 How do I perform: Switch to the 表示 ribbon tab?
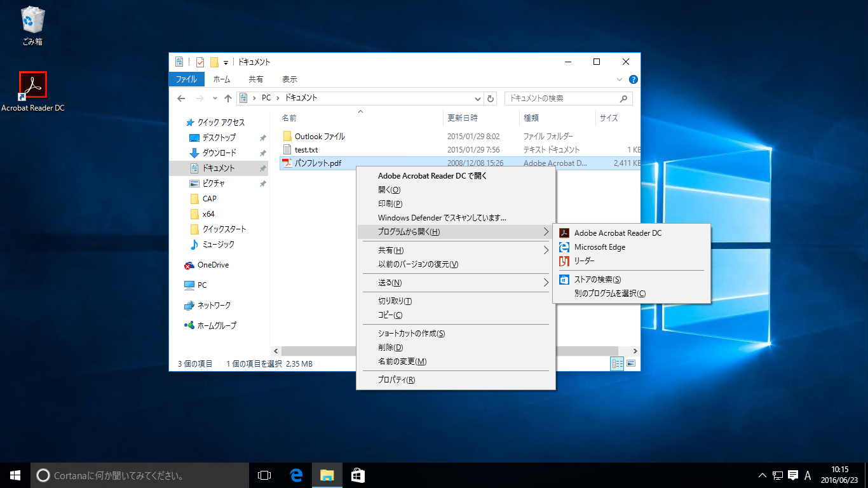click(x=290, y=79)
